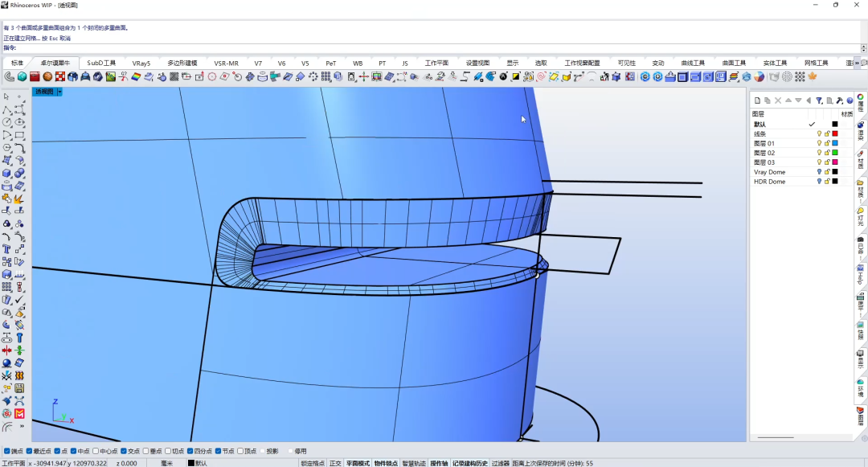Switch to the 曲面工具 tab
The height and width of the screenshot is (467, 868).
[x=734, y=63]
